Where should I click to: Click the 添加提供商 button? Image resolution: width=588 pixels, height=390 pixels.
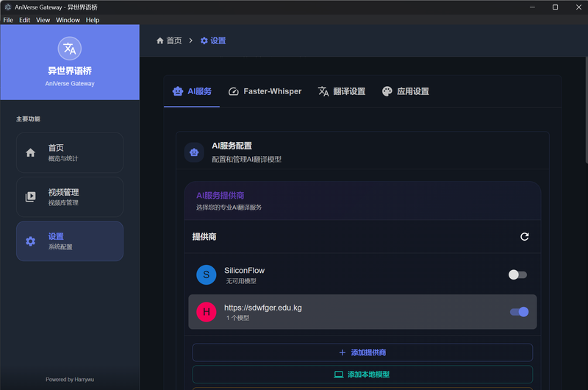click(362, 352)
